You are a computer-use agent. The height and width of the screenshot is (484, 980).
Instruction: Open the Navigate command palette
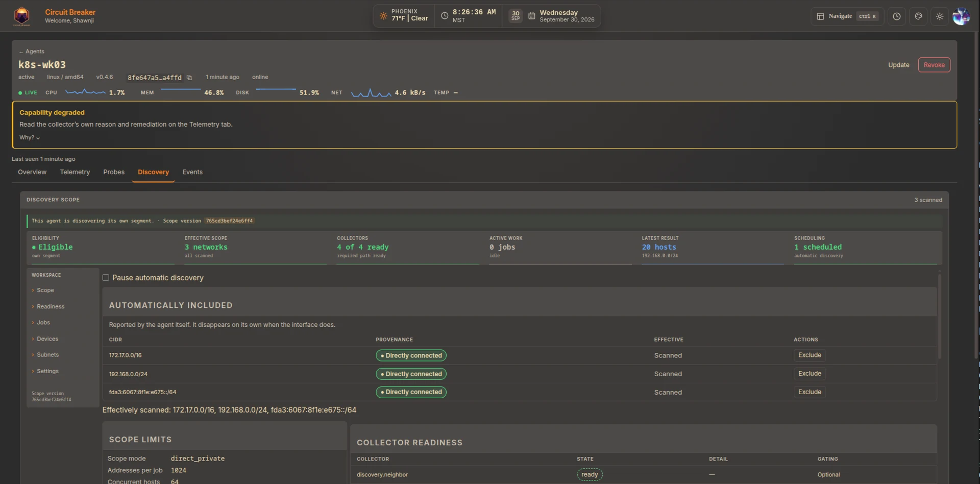(845, 16)
